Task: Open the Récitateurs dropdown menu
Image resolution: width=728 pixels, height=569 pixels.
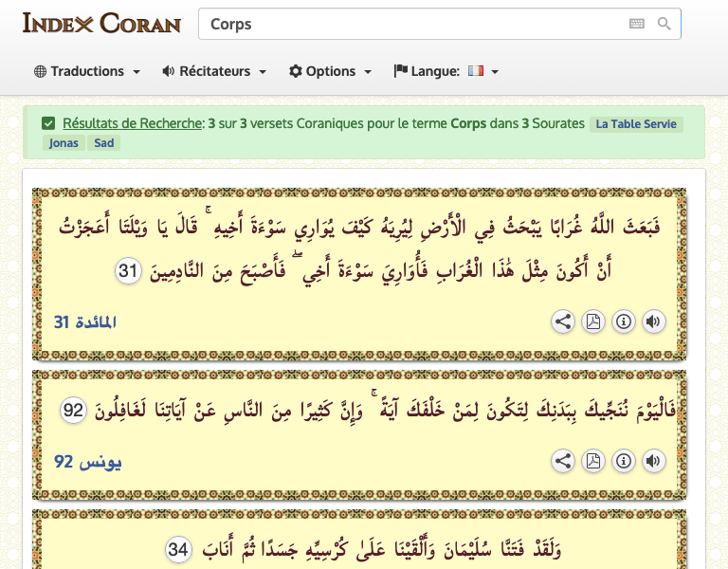Action: pyautogui.click(x=214, y=71)
